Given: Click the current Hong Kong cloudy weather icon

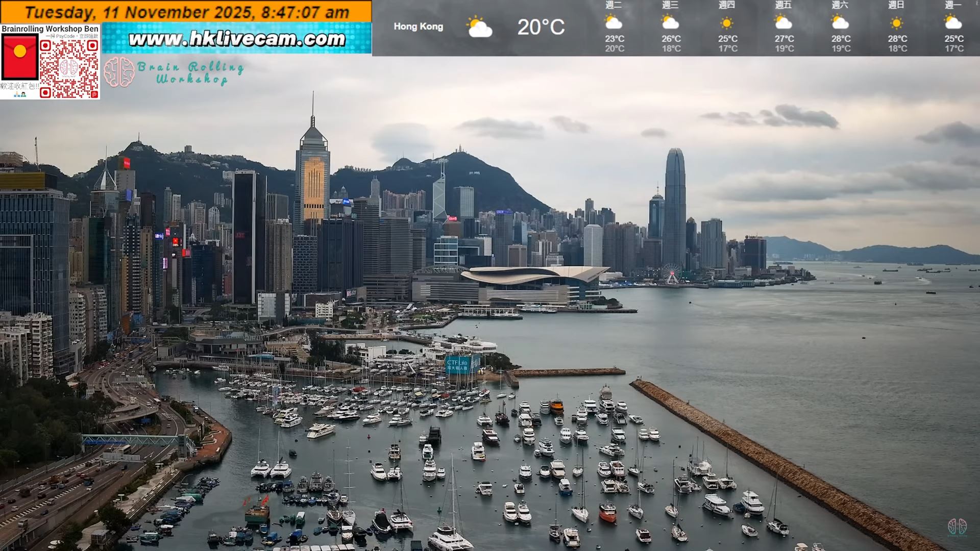Looking at the screenshot, I should 479,27.
